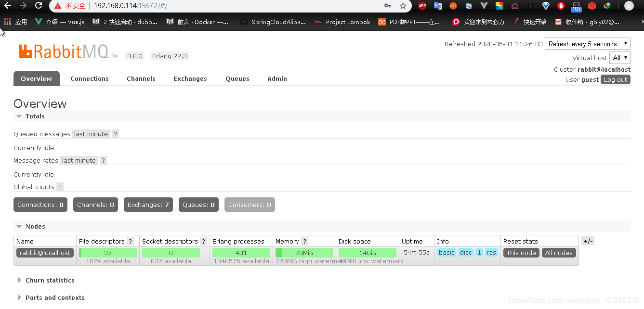Change Message rates last minute range
Screen dimensions: 644x309
79,160
